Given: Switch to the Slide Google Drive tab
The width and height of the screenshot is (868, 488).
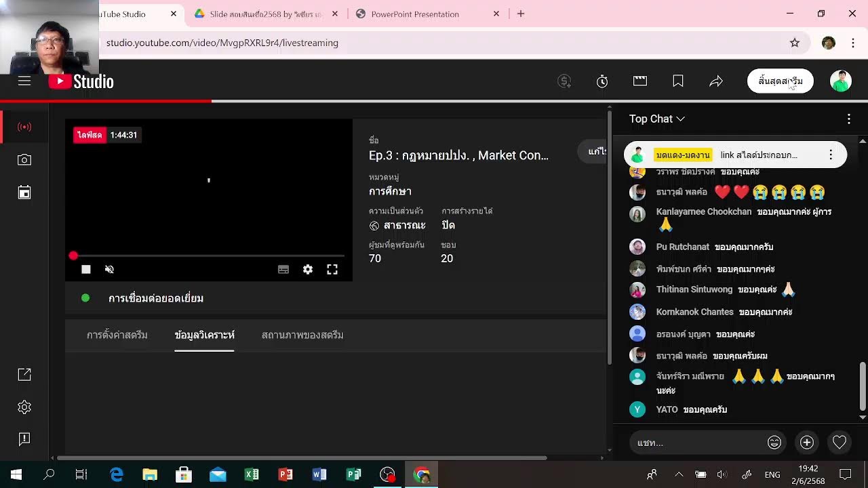Looking at the screenshot, I should [x=266, y=14].
